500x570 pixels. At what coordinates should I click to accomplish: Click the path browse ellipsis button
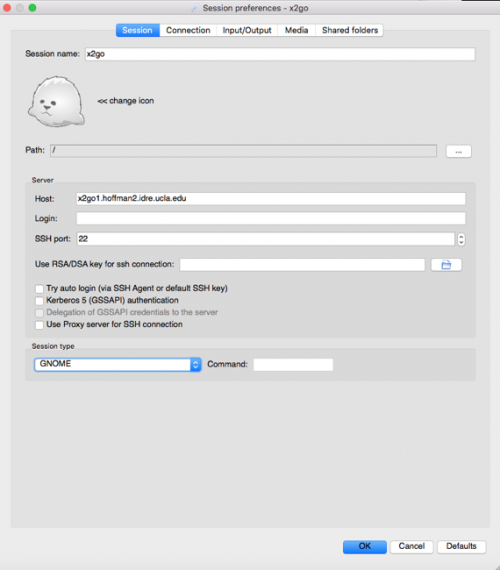[459, 151]
